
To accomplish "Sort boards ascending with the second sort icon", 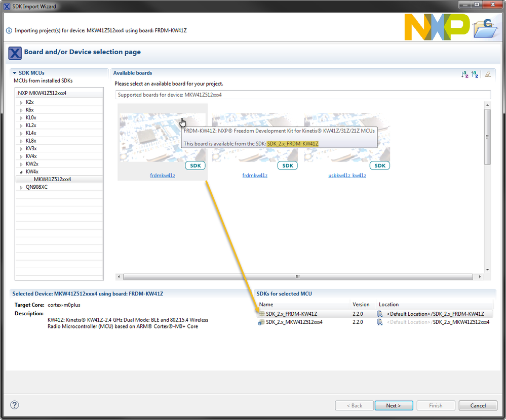I will 475,74.
